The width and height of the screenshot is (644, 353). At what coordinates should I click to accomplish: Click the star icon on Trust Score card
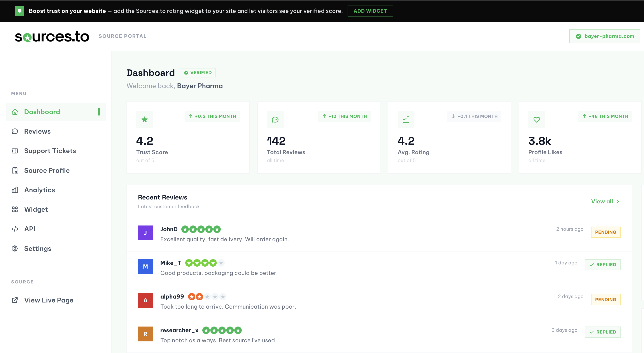[145, 119]
